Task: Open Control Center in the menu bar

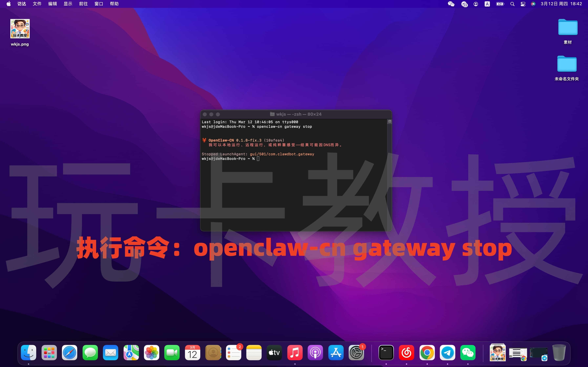Action: 523,4
